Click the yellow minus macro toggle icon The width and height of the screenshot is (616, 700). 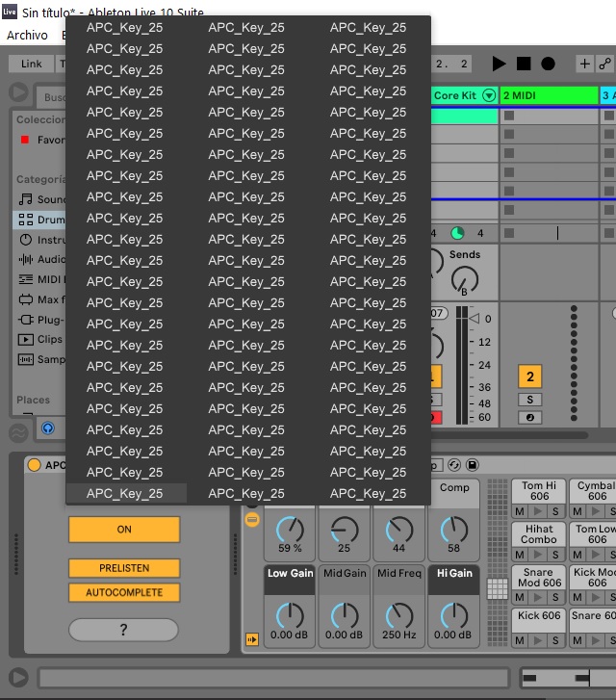[252, 520]
